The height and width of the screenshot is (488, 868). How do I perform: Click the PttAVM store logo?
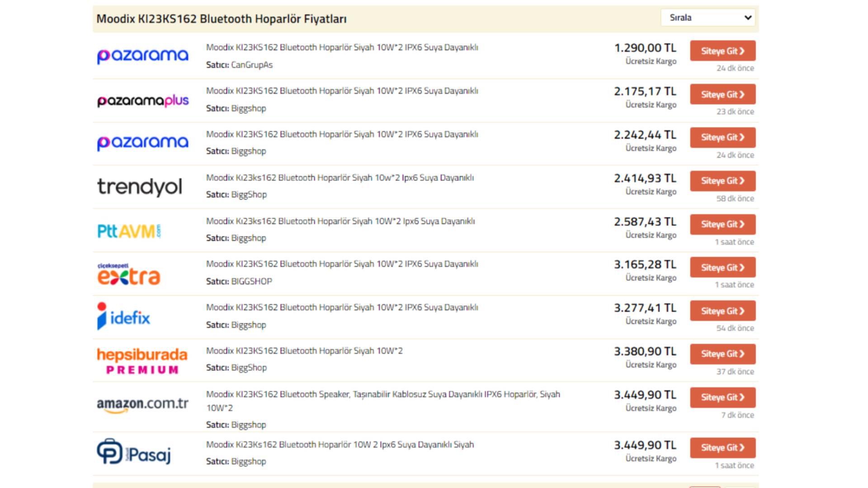click(x=129, y=231)
